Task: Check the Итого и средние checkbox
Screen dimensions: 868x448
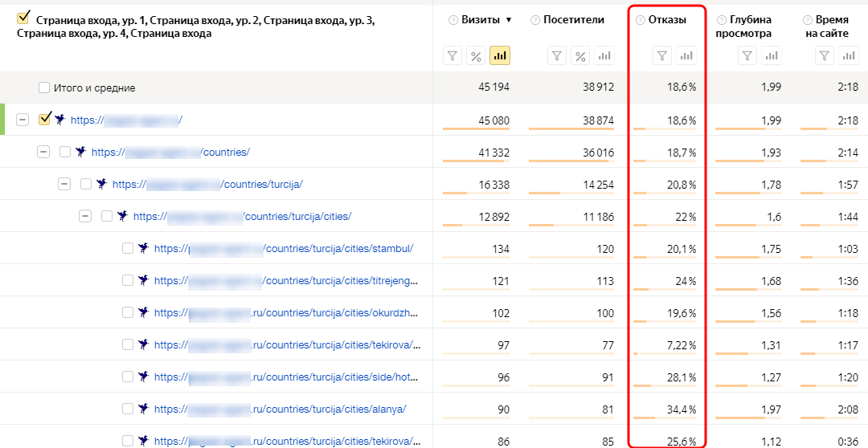Action: point(44,88)
